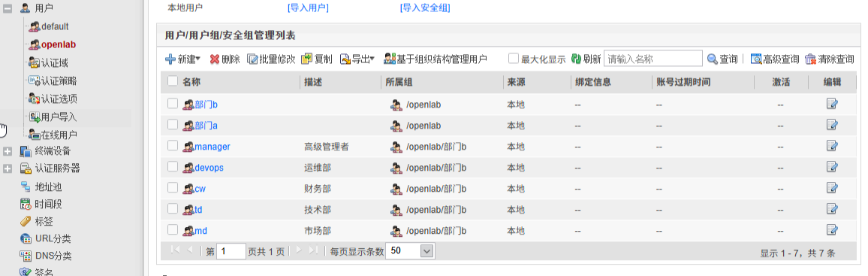Check the manager row checkbox
Image resolution: width=868 pixels, height=276 pixels.
(173, 145)
